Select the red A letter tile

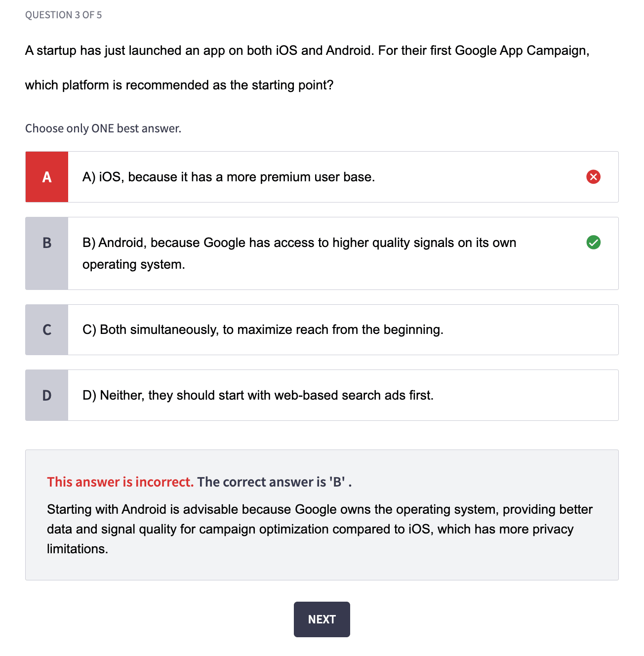(x=47, y=177)
